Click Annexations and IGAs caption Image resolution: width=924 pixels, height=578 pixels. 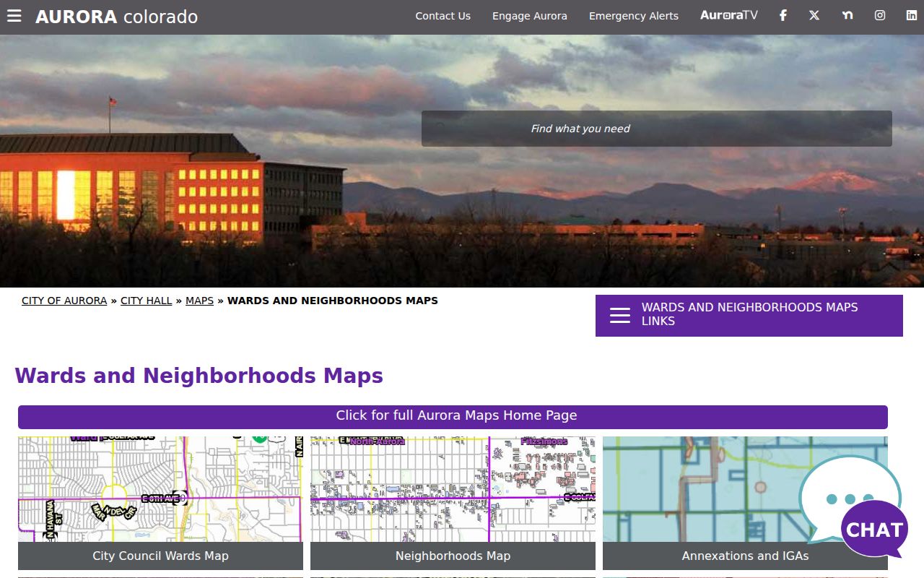pyautogui.click(x=745, y=556)
